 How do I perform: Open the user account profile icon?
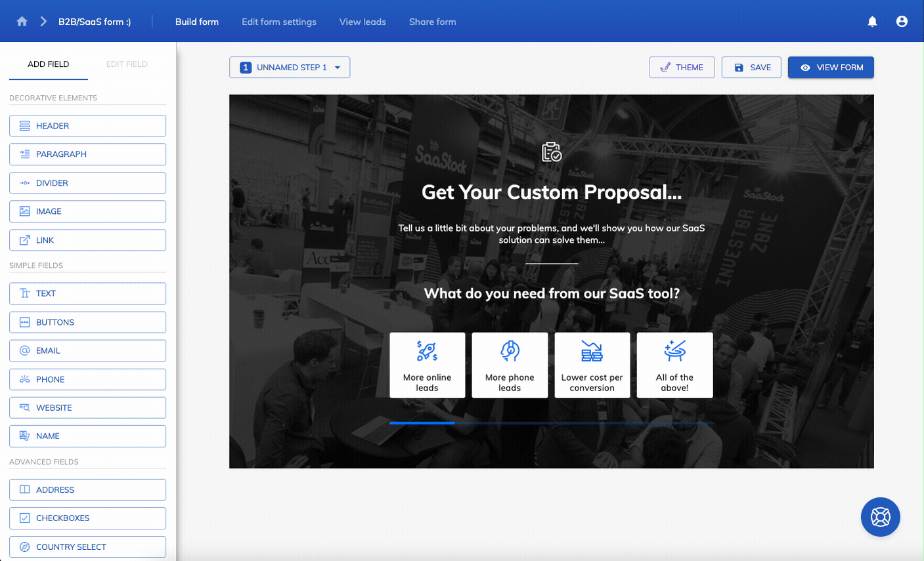click(902, 22)
